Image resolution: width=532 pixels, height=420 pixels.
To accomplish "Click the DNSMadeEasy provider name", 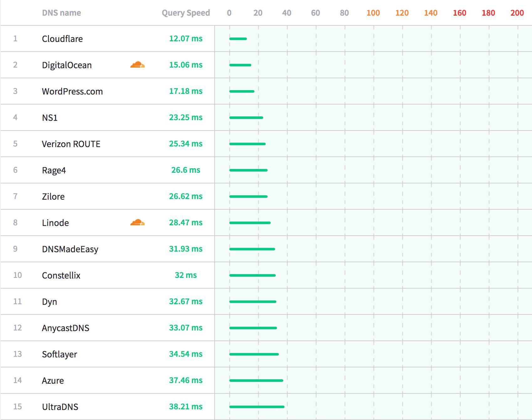I will (x=70, y=249).
